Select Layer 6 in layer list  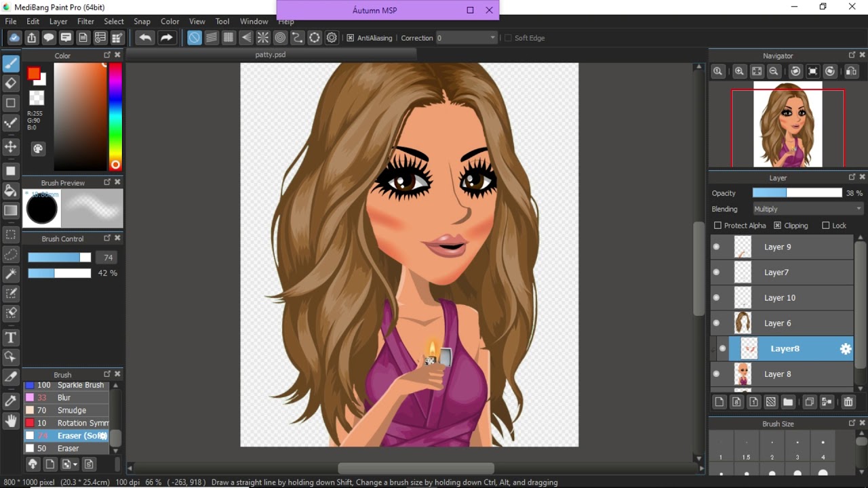[781, 323]
